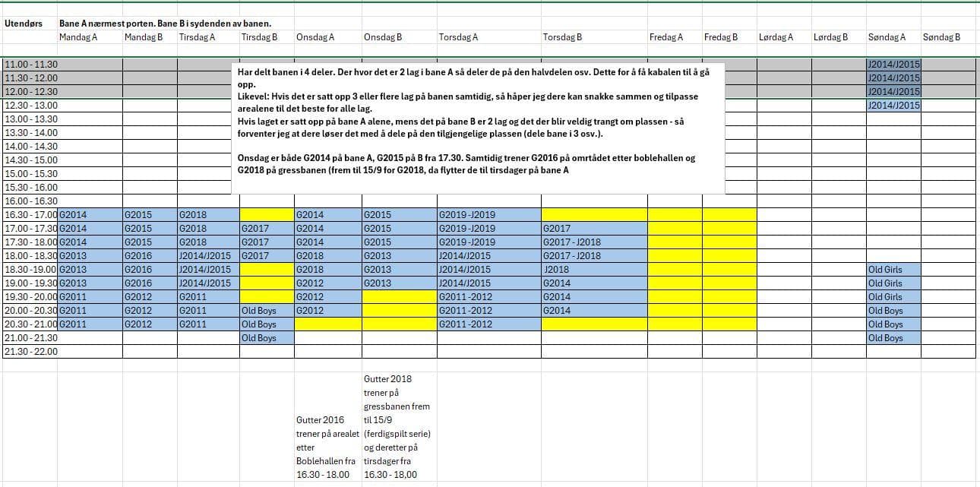This screenshot has width=980, height=487.
Task: Select yellow Tirsdag B cell at 16.30 - 17.00
Action: (x=267, y=215)
